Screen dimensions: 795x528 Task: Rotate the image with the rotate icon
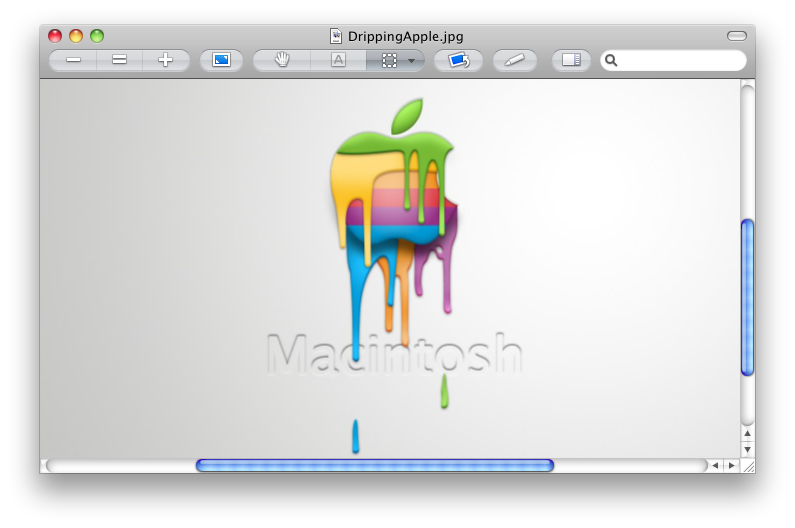(458, 60)
